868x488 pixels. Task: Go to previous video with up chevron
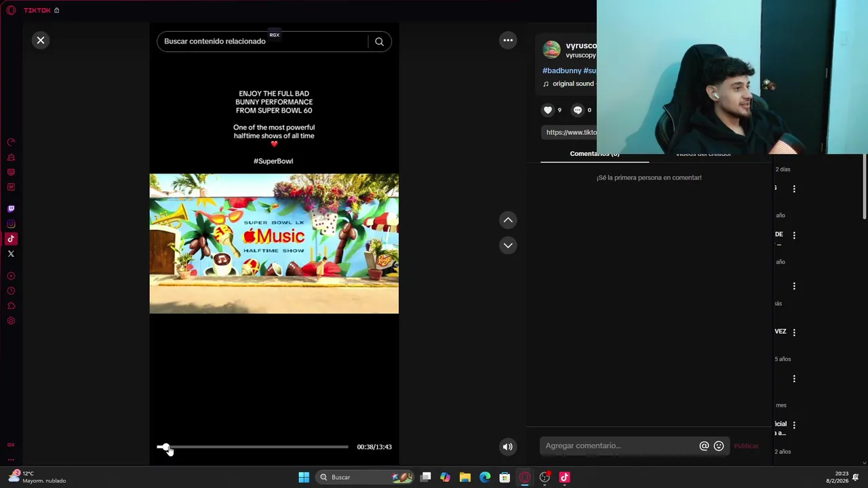tap(508, 220)
